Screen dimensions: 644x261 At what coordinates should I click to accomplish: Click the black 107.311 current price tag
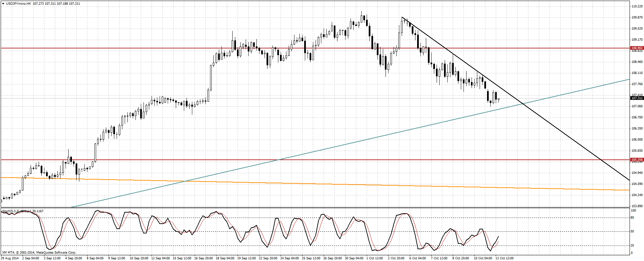click(637, 98)
